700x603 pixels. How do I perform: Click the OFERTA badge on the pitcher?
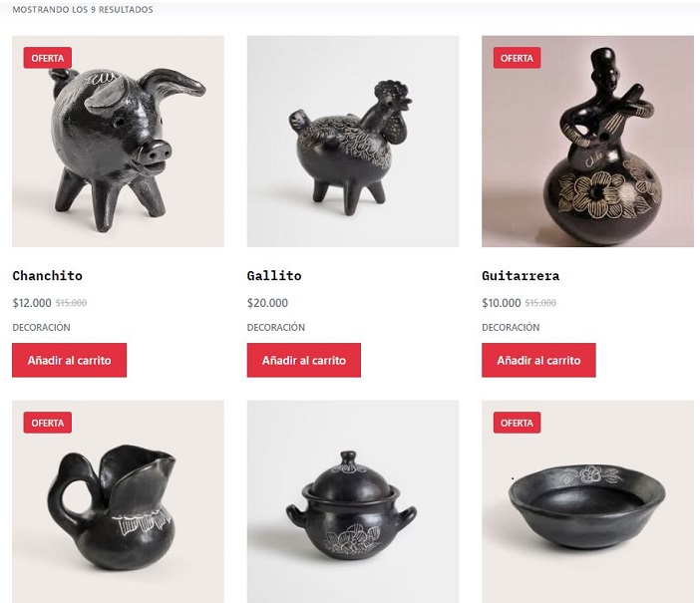(x=47, y=423)
